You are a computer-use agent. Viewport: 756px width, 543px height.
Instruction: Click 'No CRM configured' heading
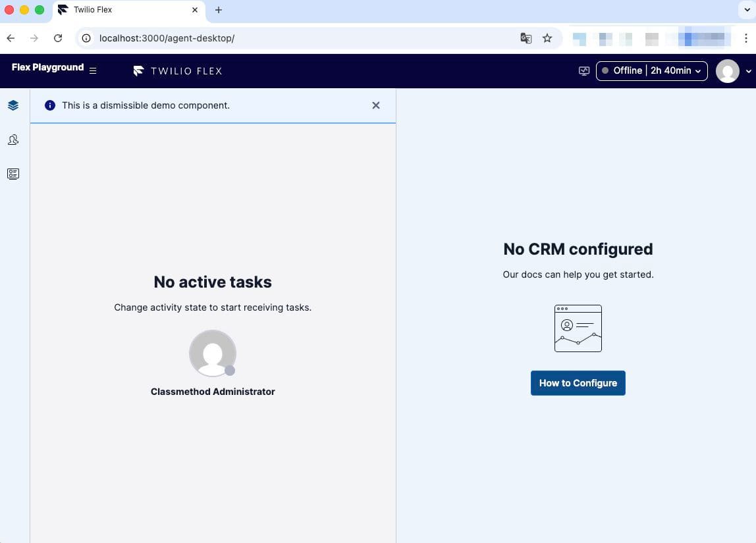[578, 249]
